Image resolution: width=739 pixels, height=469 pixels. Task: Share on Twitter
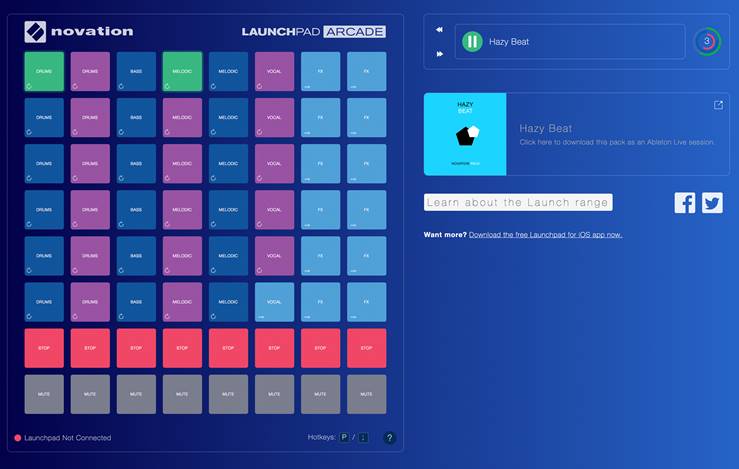pos(712,203)
